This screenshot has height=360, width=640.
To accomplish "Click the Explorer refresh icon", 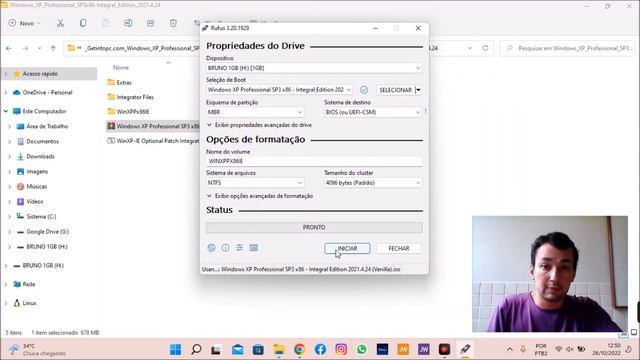I will (485, 48).
